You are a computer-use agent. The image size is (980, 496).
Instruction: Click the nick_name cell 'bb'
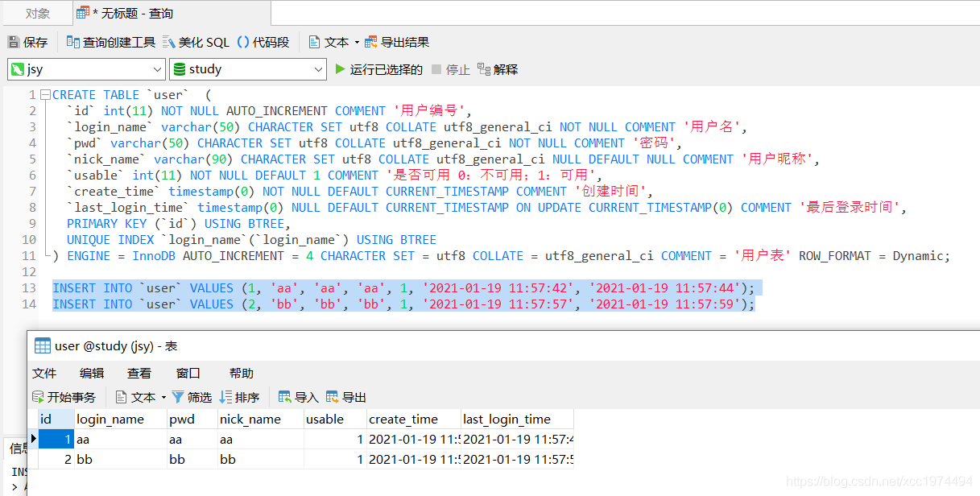click(x=260, y=460)
